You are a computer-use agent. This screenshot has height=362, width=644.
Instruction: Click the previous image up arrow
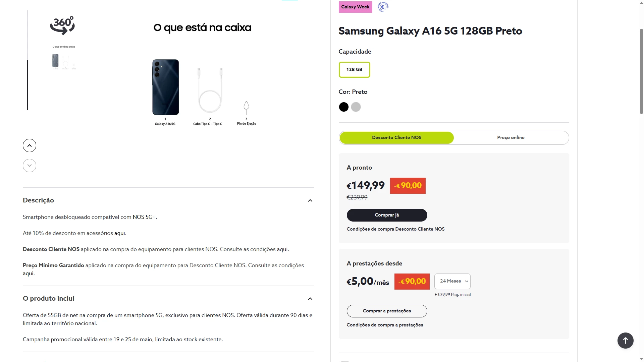click(x=30, y=145)
